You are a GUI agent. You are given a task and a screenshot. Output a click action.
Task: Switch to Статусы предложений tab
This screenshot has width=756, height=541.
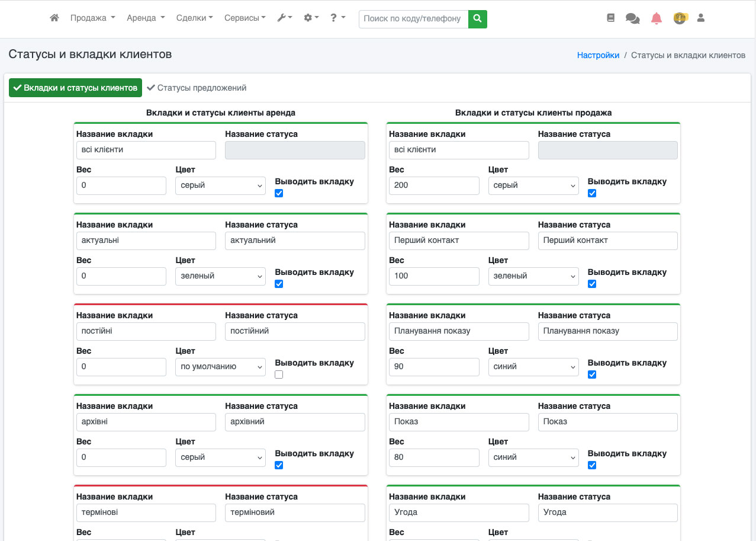(x=197, y=88)
